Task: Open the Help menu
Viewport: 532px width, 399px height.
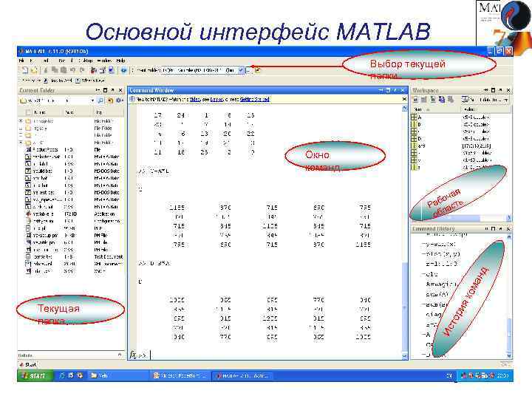Action: click(120, 61)
